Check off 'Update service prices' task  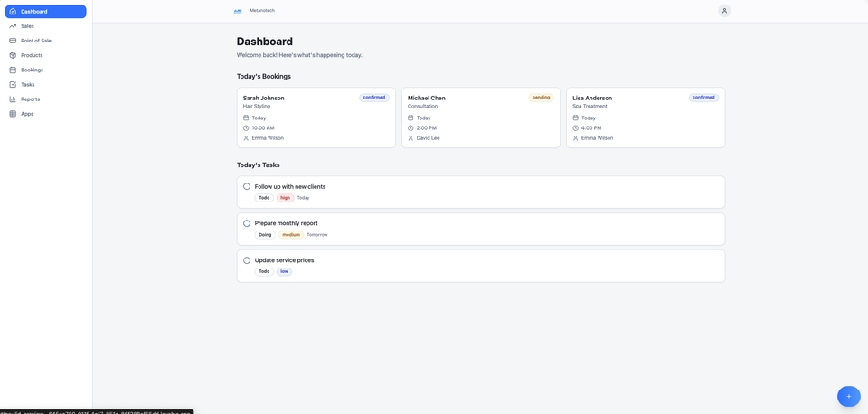pos(247,260)
